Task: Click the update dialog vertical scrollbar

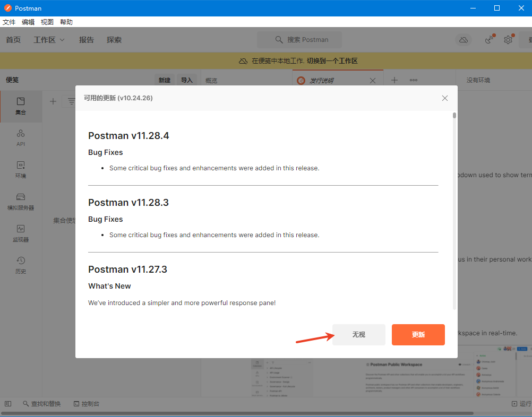Action: point(454,210)
